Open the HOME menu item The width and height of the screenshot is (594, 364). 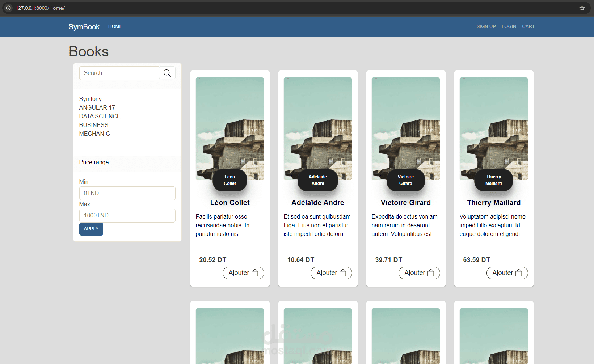tap(115, 26)
